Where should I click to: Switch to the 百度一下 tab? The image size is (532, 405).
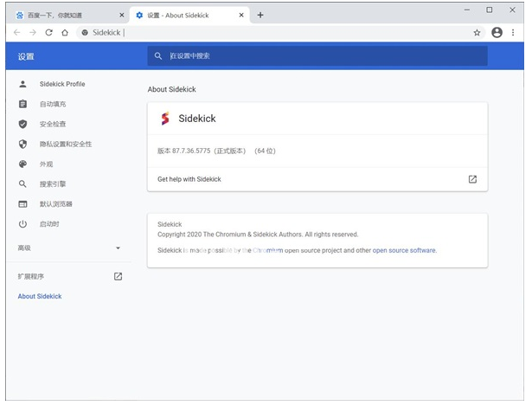click(x=67, y=16)
